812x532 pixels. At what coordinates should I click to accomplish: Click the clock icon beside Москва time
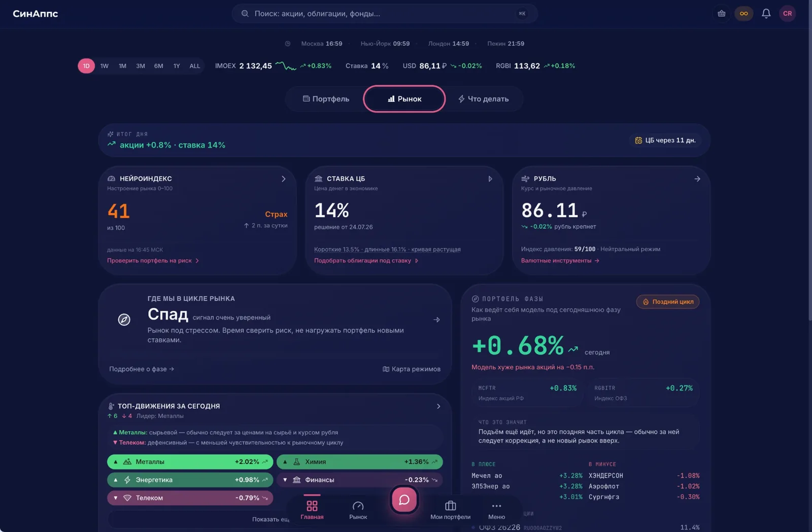tap(288, 44)
